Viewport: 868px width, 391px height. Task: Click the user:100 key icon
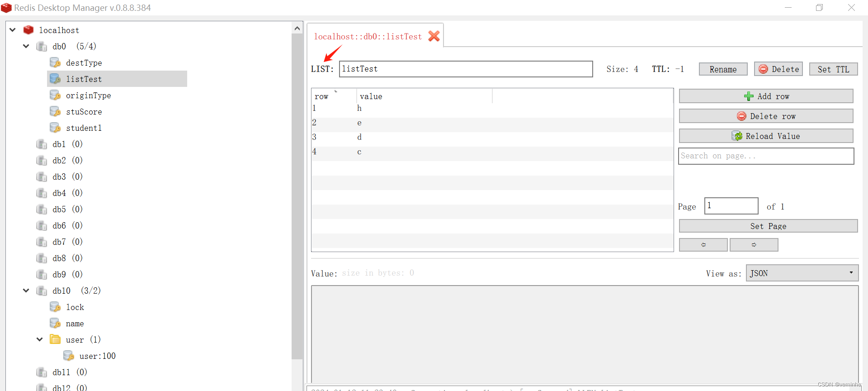coord(69,356)
